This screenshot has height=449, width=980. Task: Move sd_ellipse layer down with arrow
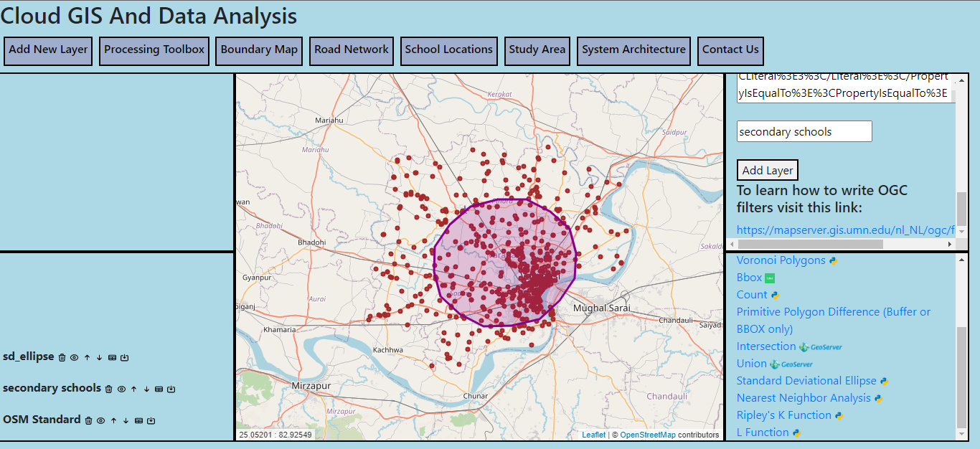click(100, 357)
